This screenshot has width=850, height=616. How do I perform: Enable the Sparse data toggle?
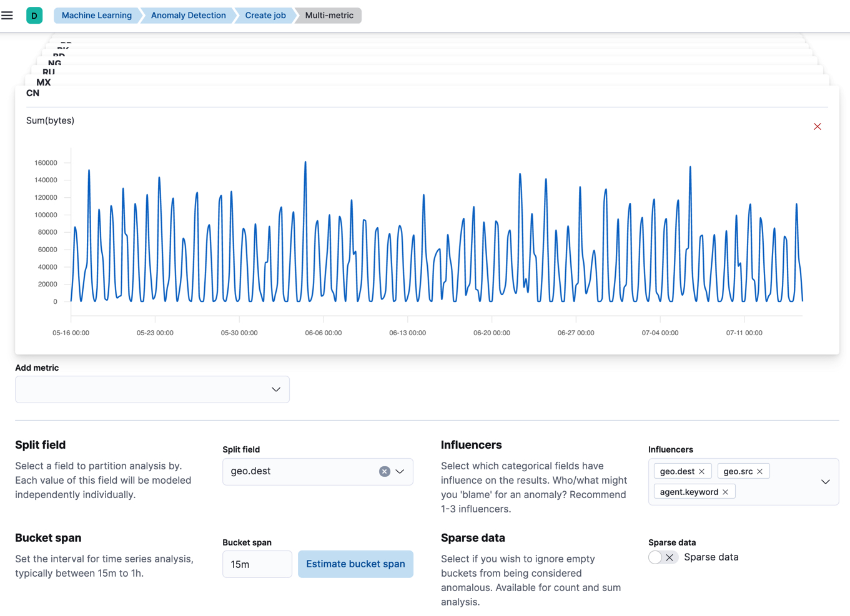click(656, 557)
